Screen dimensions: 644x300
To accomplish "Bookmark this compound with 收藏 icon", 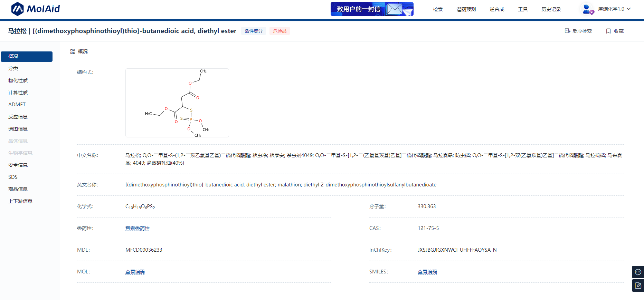I will [x=608, y=31].
